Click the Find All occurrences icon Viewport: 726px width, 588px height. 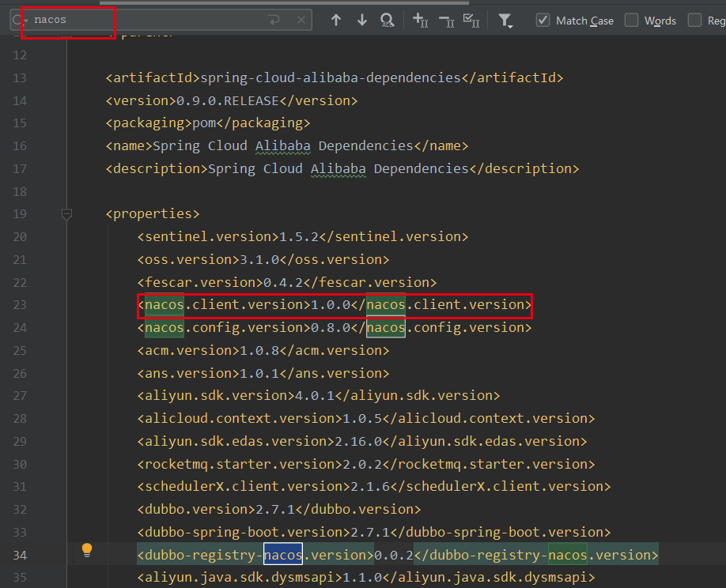click(x=387, y=21)
